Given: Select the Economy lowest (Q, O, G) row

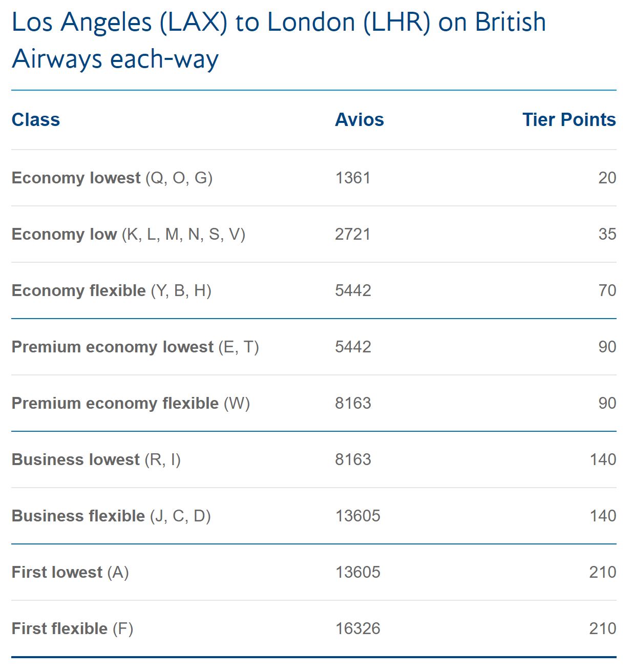Looking at the screenshot, I should [314, 178].
